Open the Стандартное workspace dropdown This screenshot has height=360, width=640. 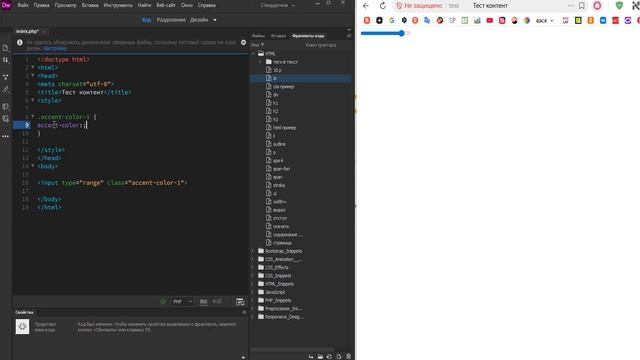click(x=278, y=5)
